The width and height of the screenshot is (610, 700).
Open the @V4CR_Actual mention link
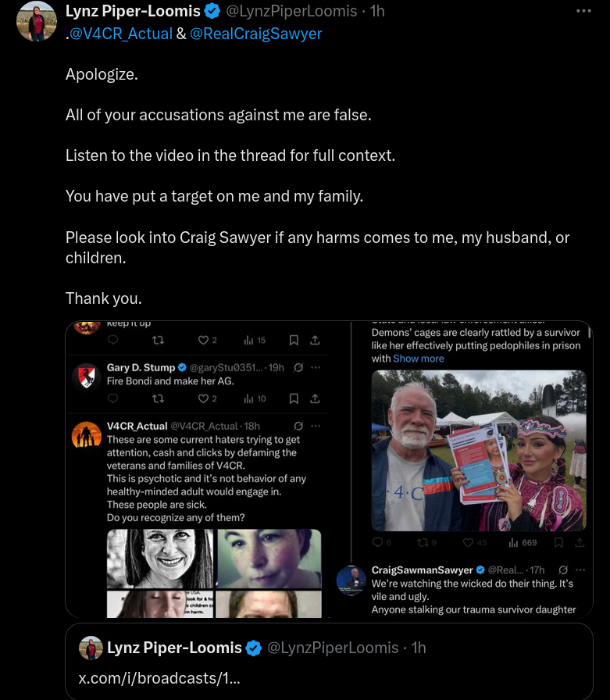point(120,34)
